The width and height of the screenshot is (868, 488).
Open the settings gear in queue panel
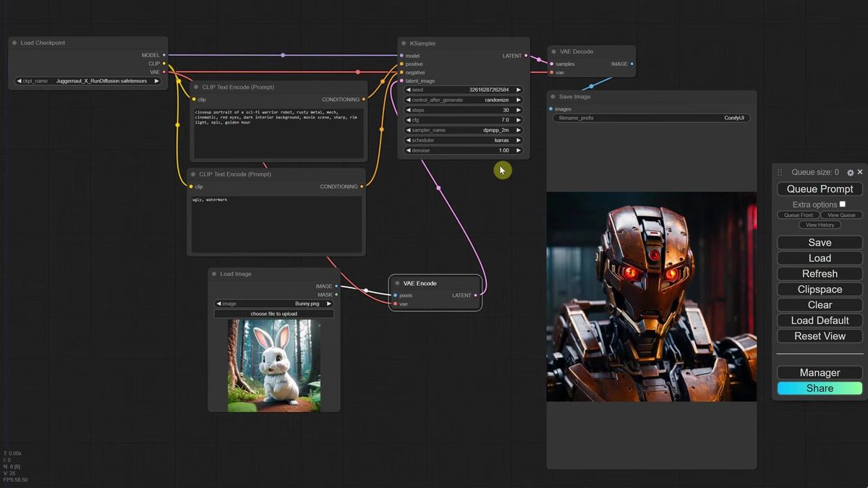pyautogui.click(x=850, y=173)
